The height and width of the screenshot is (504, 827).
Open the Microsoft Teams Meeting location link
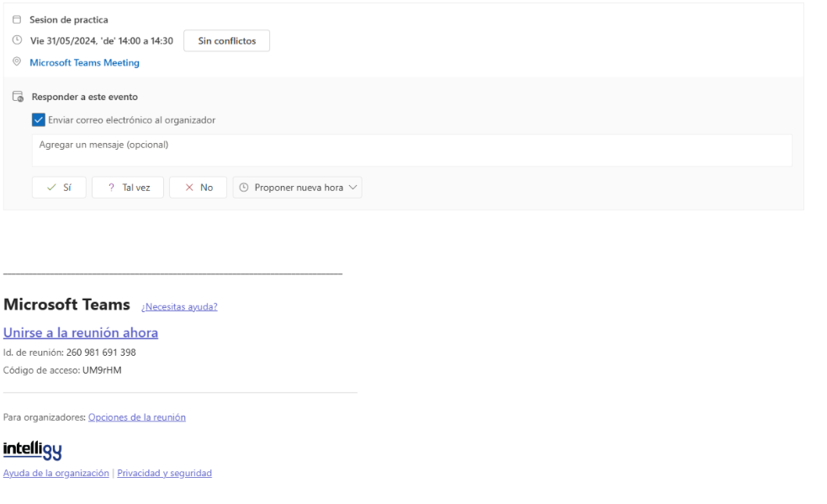84,62
